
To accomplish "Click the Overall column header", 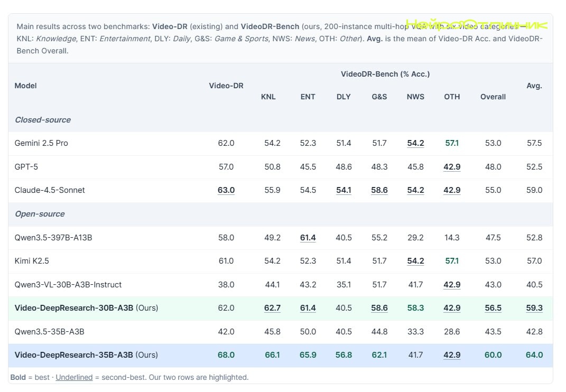I will (x=493, y=97).
